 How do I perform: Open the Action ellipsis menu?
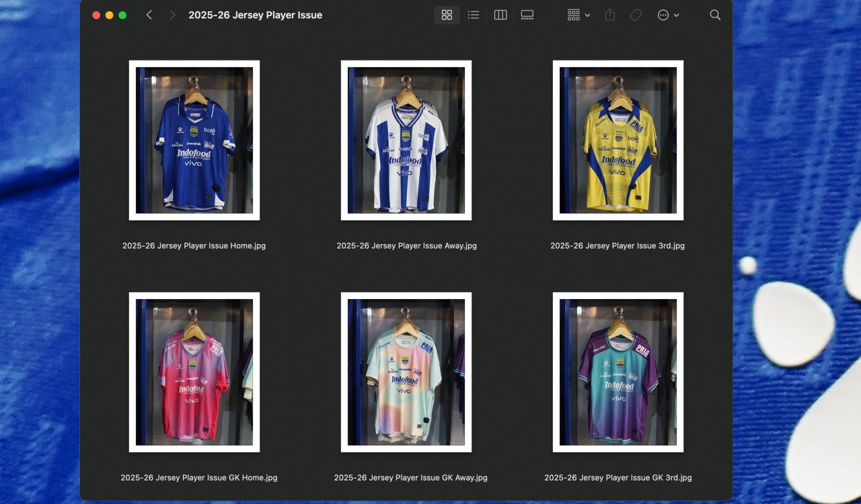click(668, 15)
